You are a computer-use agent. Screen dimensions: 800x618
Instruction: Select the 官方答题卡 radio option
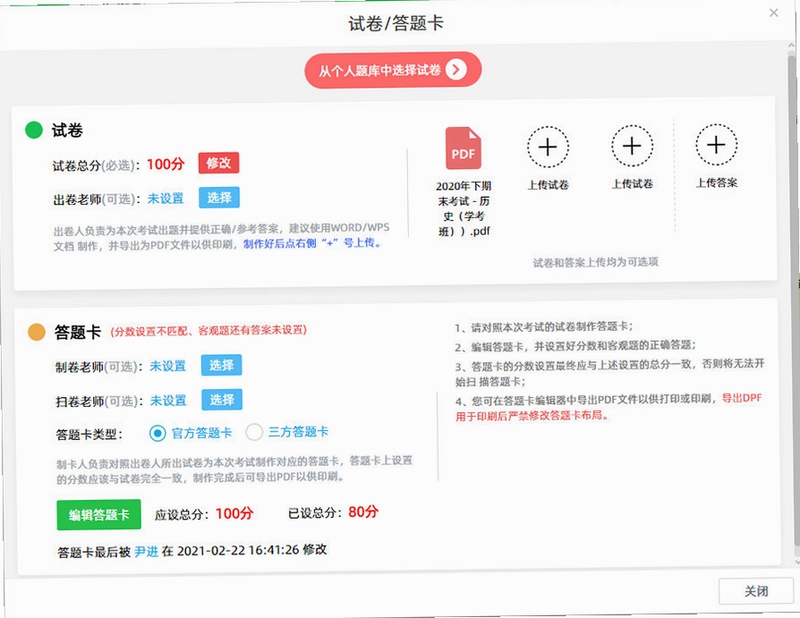click(158, 433)
